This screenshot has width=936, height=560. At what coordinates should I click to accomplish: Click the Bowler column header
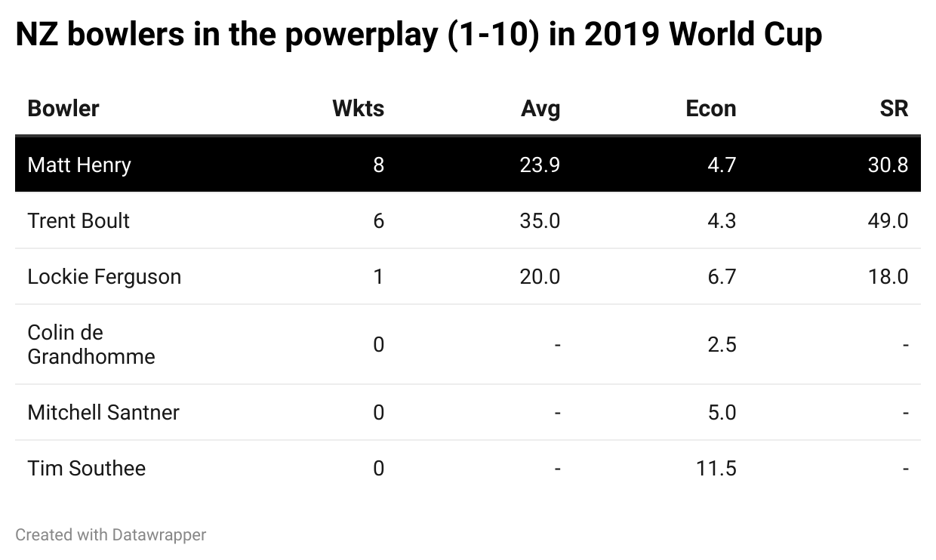pos(63,109)
